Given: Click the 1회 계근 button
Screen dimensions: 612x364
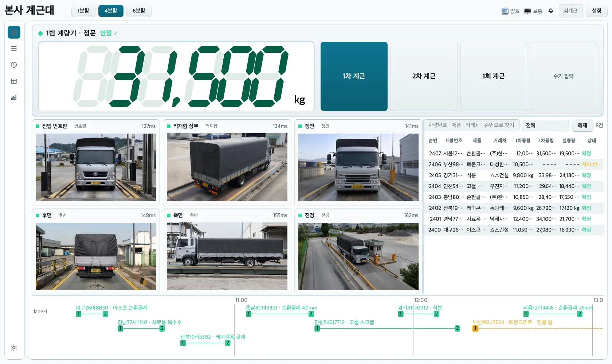Looking at the screenshot, I should 494,76.
